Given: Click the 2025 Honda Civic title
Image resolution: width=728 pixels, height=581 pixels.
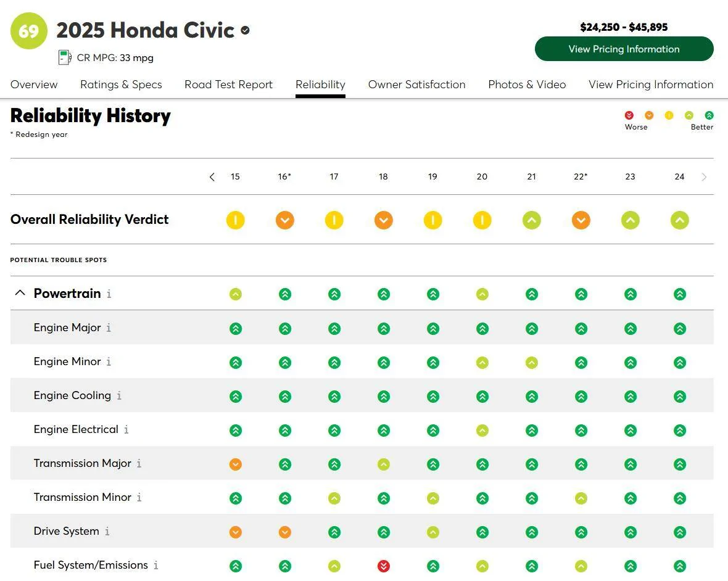Looking at the screenshot, I should pos(146,30).
